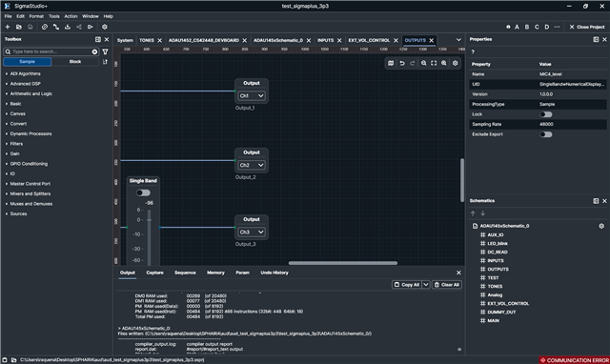
Task: Click the canvas horizontal scrollbar
Action: (x=343, y=263)
